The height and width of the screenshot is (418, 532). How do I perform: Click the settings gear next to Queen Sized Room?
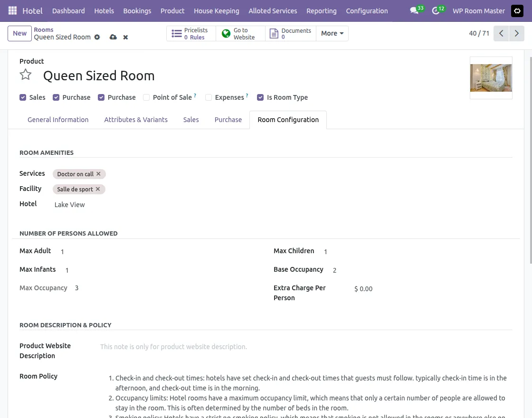97,37
